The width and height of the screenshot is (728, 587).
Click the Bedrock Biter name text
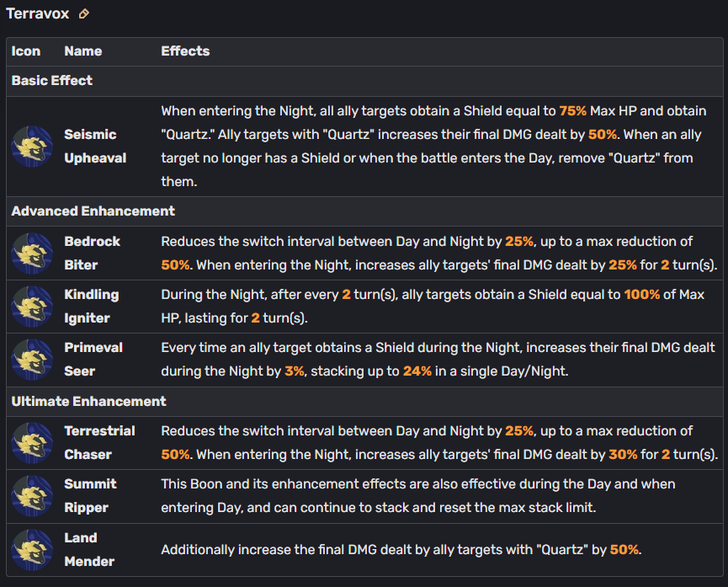pos(92,253)
